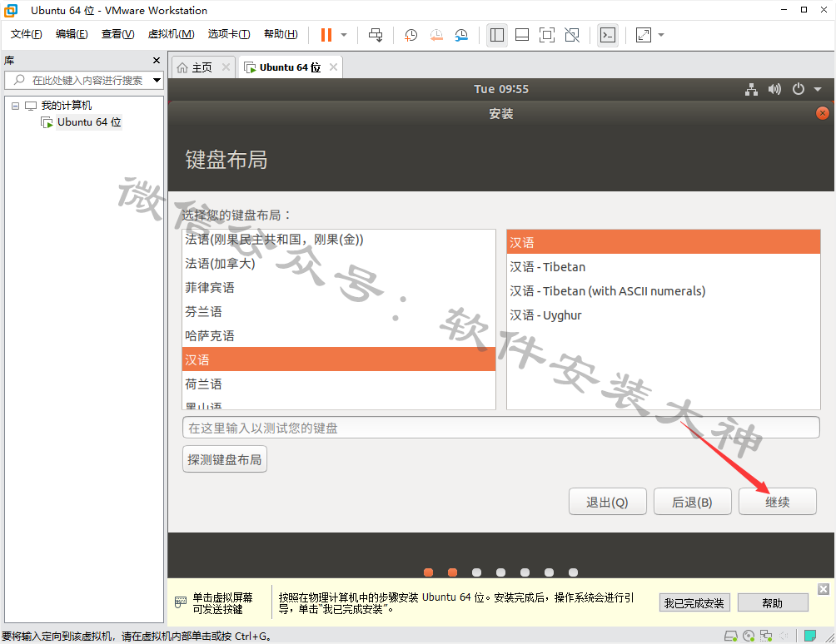This screenshot has width=836, height=644.
Task: Click the keyboard test input field
Action: coord(500,428)
